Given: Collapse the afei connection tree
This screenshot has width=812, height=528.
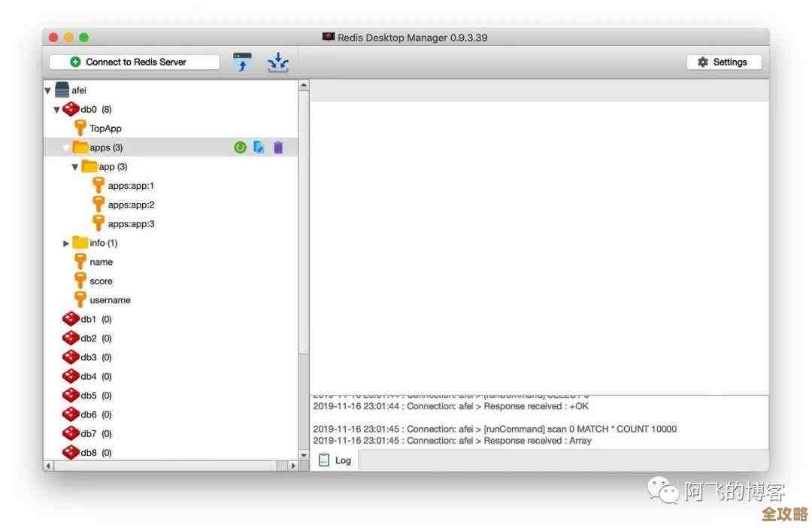Looking at the screenshot, I should [48, 91].
